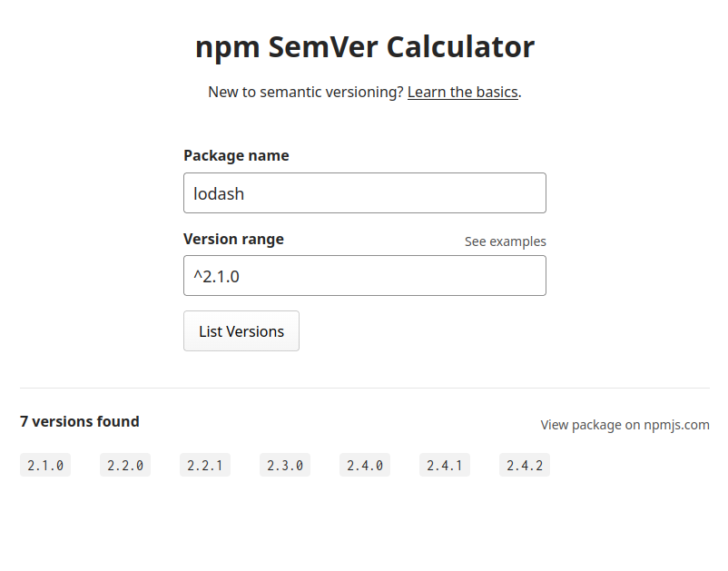The image size is (728, 571).
Task: Click the Package name label
Action: pos(236,155)
